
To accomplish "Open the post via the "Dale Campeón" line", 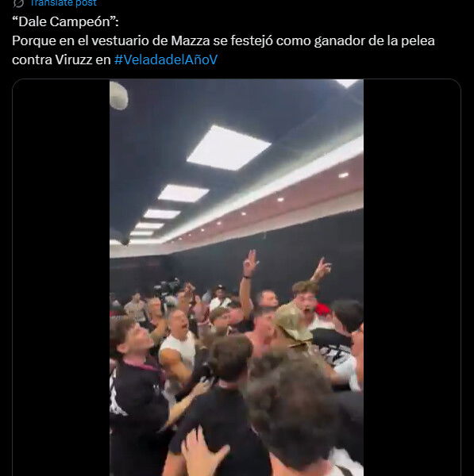I will (65, 22).
